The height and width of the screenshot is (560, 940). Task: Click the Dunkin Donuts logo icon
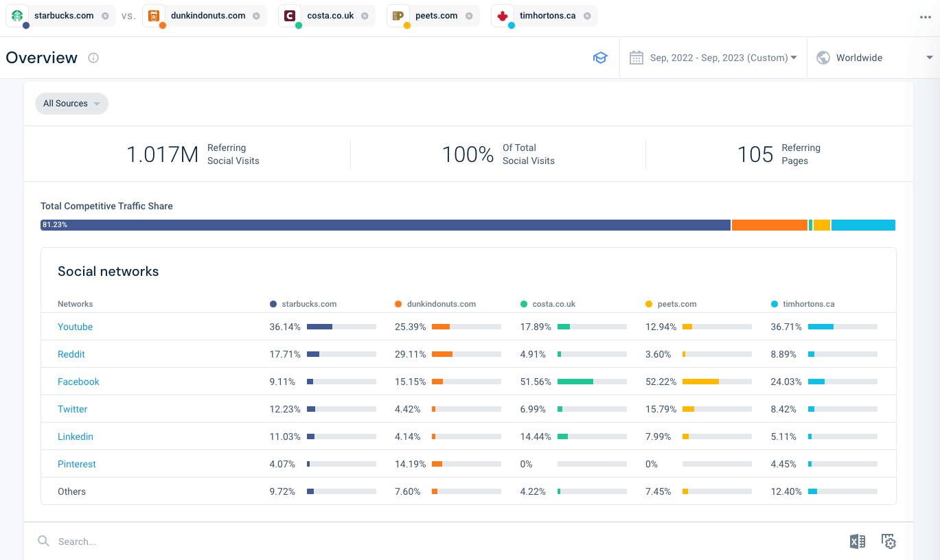point(154,15)
